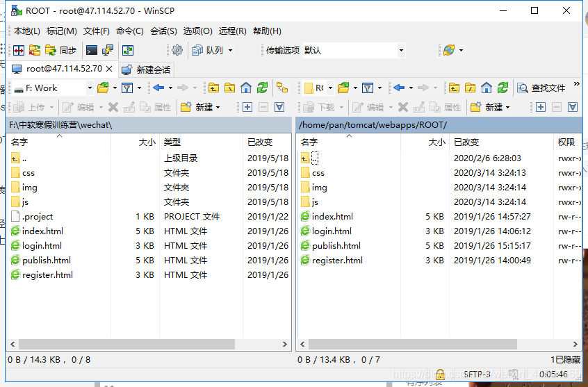Click local select-all checkmark icon
This screenshot has width=588, height=387.
(x=279, y=107)
